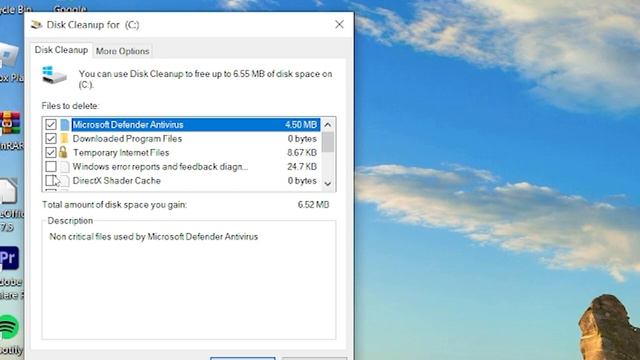Select the DirectX Shader Cache row
640x360 pixels.
tap(181, 180)
